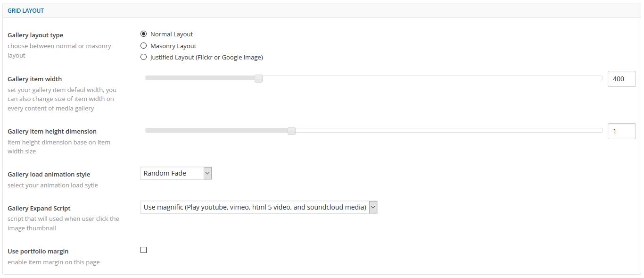Expand the Use magnific expand script dropdown
Screen dimensions: 644x278
[259, 207]
